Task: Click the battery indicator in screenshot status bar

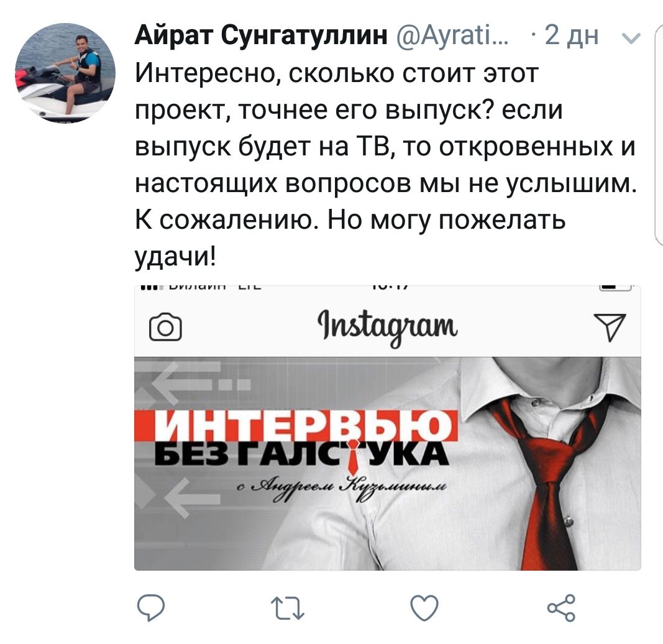Action: point(615,288)
